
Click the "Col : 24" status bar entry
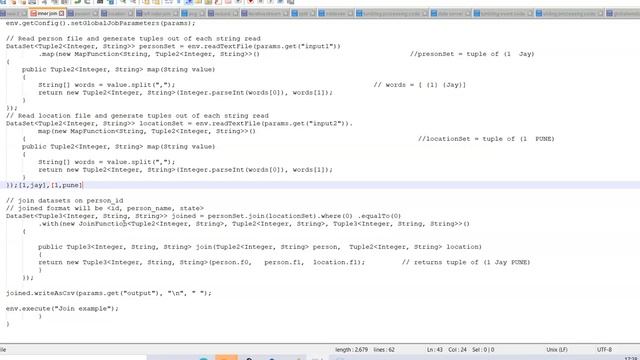(x=457, y=350)
